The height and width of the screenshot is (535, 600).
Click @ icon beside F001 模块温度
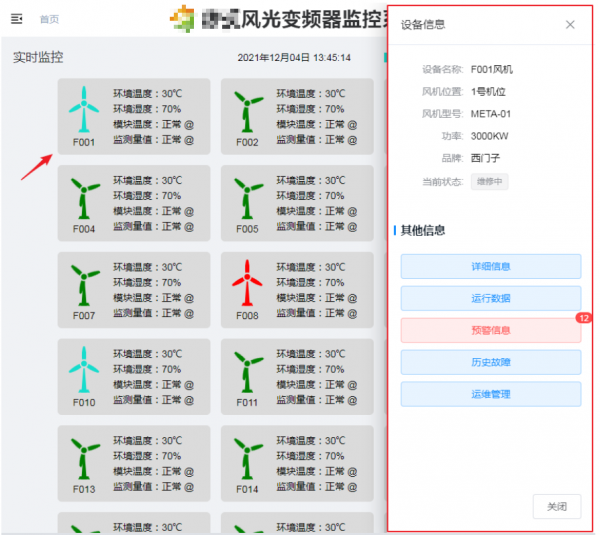[x=189, y=125]
